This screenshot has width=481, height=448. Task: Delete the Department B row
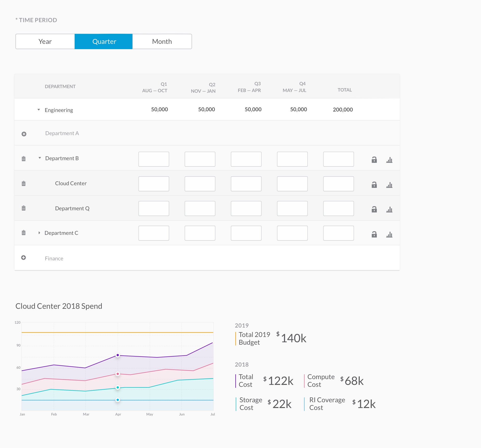pyautogui.click(x=24, y=159)
